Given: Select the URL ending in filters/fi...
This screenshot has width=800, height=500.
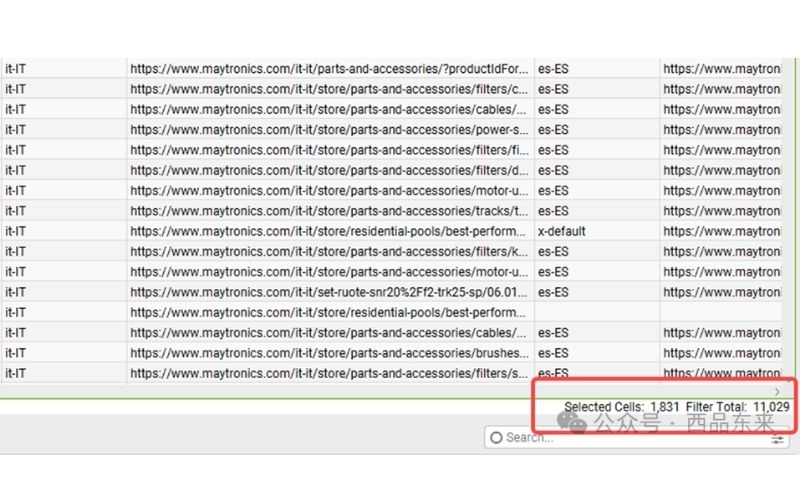Looking at the screenshot, I should tap(329, 150).
